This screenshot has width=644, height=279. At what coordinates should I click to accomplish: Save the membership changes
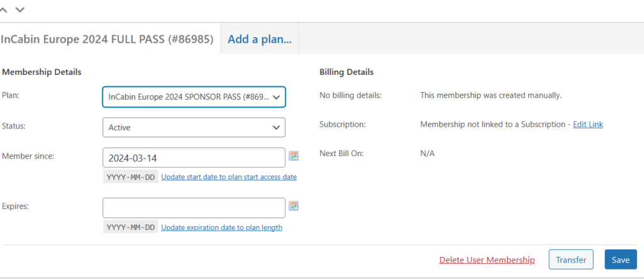coord(620,259)
